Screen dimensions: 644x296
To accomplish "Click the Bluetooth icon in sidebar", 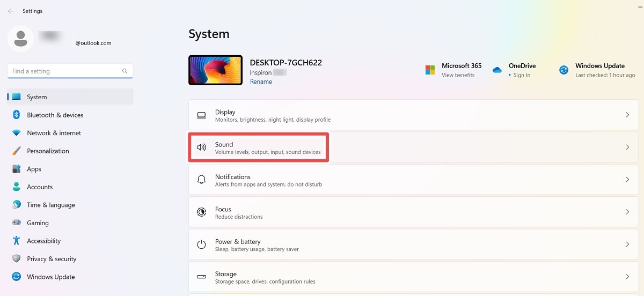I will point(16,115).
